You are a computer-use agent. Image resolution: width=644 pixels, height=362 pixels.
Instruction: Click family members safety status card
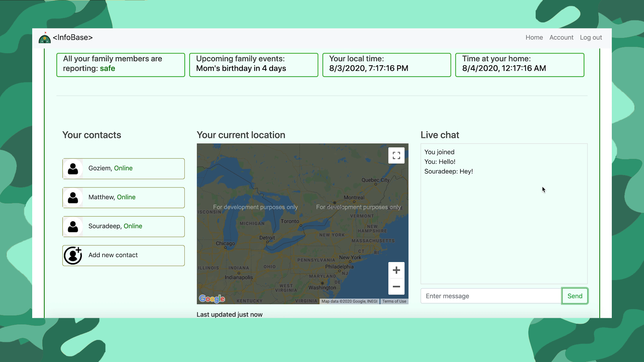[x=120, y=65]
